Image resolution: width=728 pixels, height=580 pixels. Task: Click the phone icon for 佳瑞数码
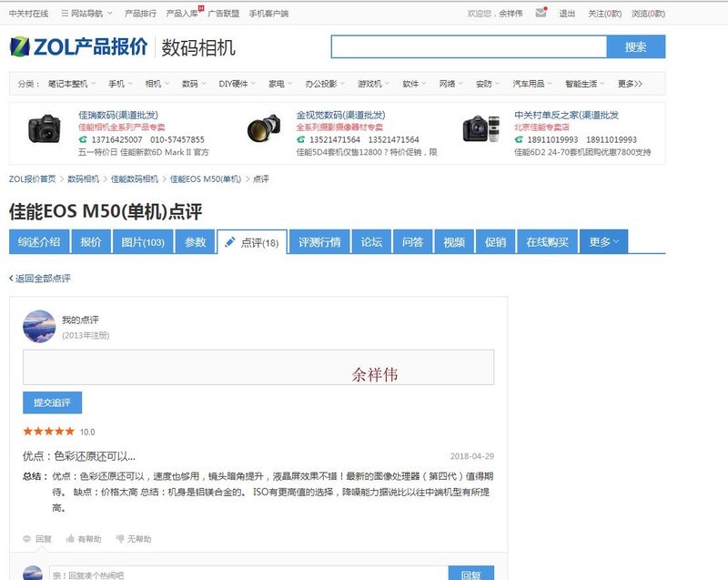(x=83, y=139)
